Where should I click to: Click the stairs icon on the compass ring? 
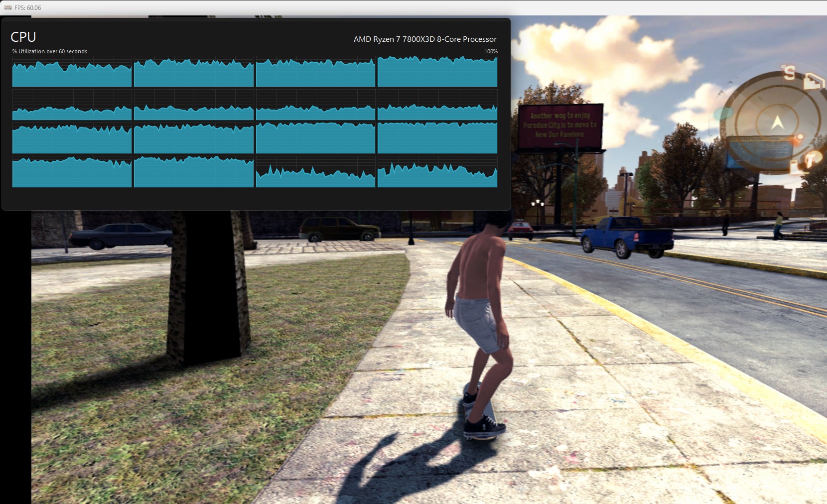click(813, 81)
